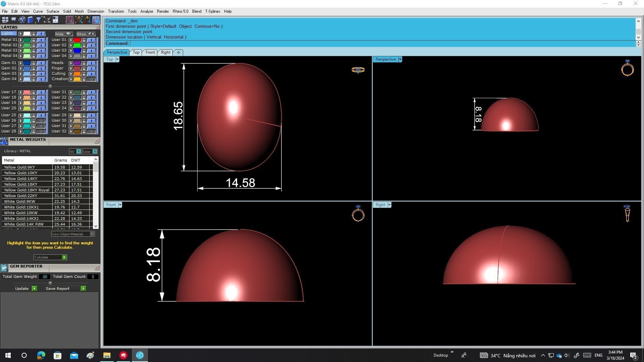Click the Gem Reporter panel icon
The image size is (644, 362).
click(4, 267)
